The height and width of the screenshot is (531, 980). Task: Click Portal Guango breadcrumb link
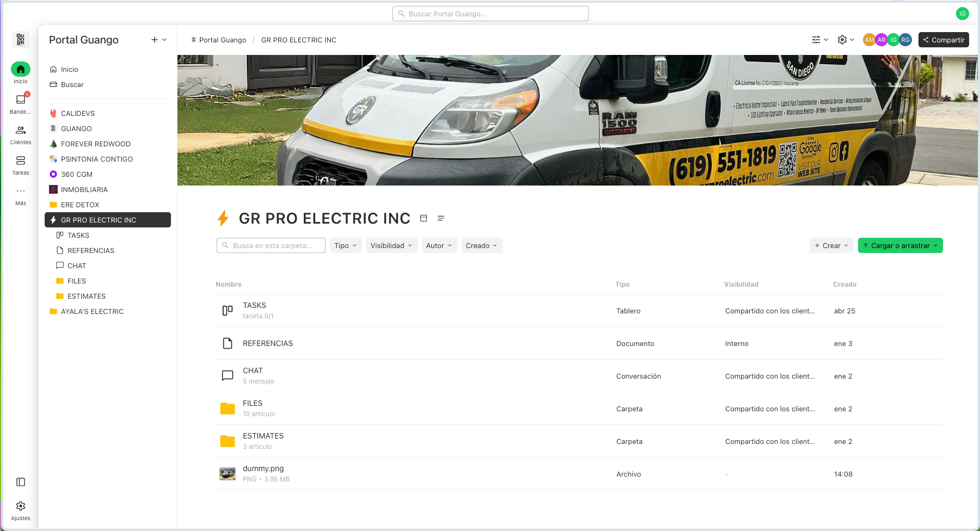pyautogui.click(x=218, y=40)
